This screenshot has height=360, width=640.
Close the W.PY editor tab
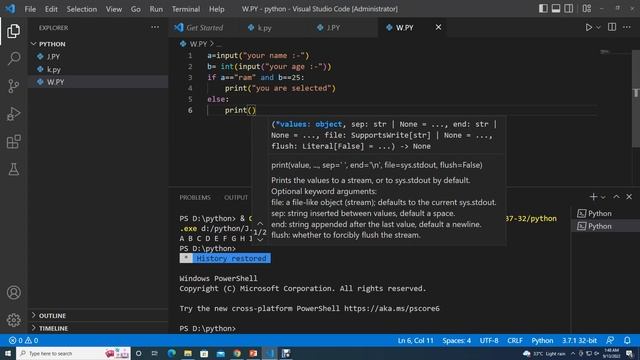[x=438, y=27]
